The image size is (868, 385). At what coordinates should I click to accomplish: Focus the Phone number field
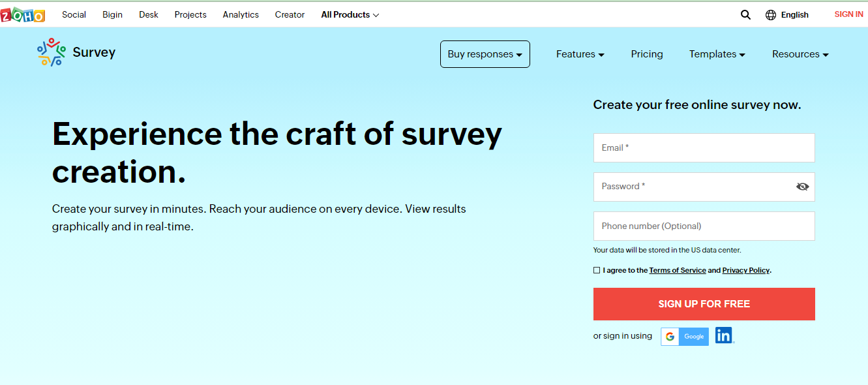click(x=704, y=226)
